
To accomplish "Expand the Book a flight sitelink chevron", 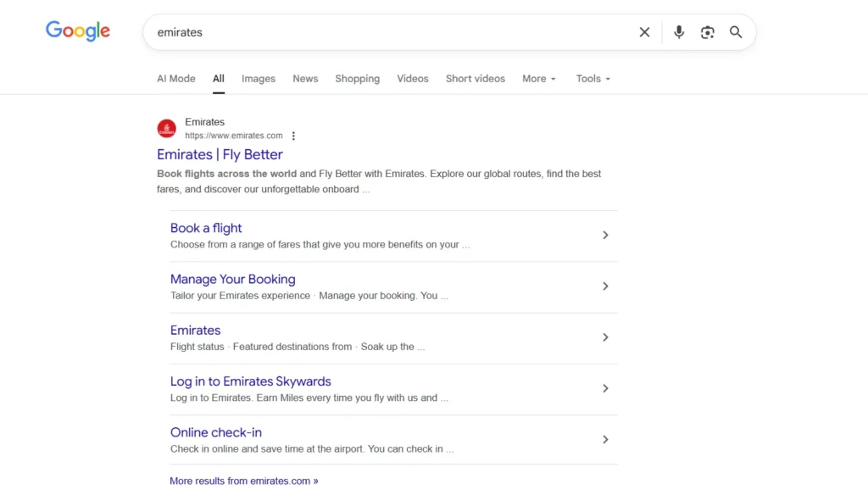I will pyautogui.click(x=606, y=235).
